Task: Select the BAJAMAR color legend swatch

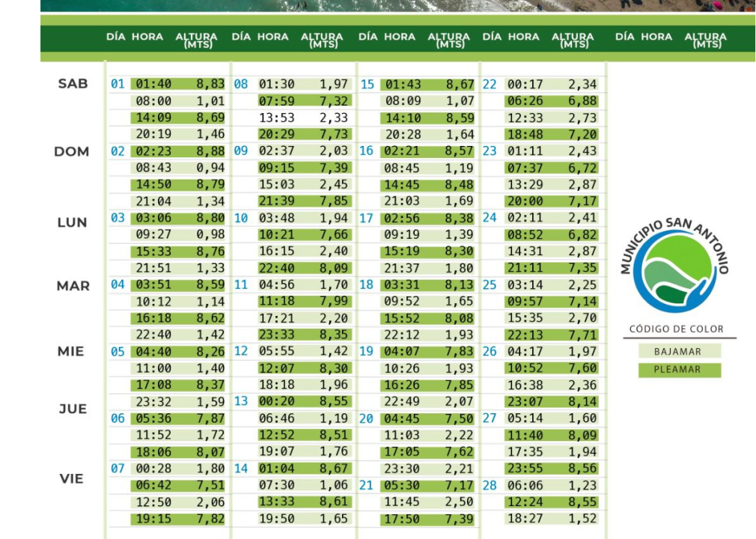Action: tap(679, 351)
